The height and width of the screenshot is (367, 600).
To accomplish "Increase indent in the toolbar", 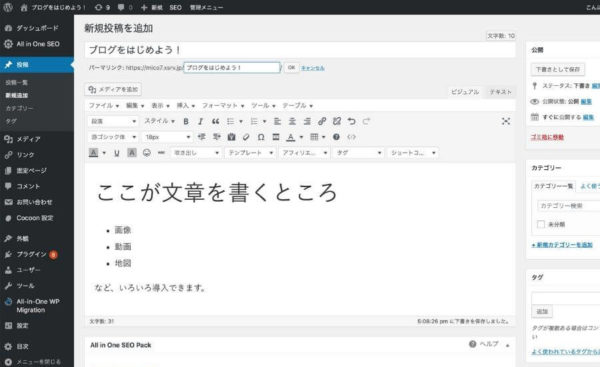I will (x=217, y=137).
